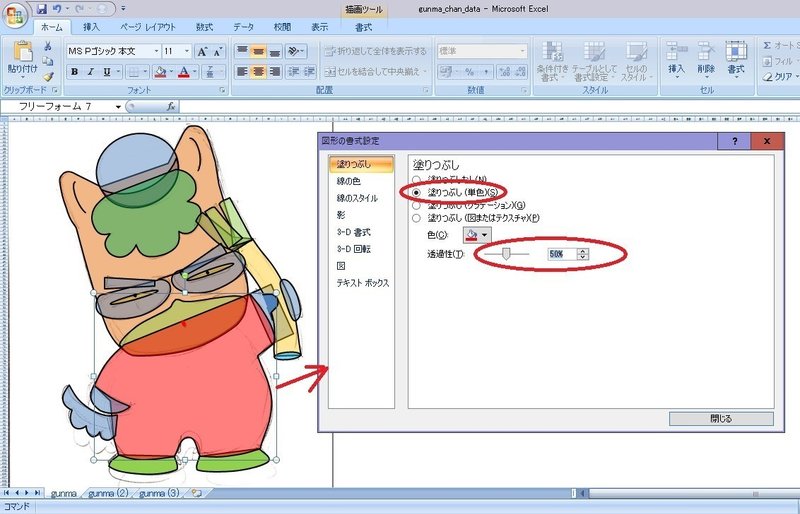
Task: Click the Insert cells (挿入) icon
Action: (x=677, y=59)
